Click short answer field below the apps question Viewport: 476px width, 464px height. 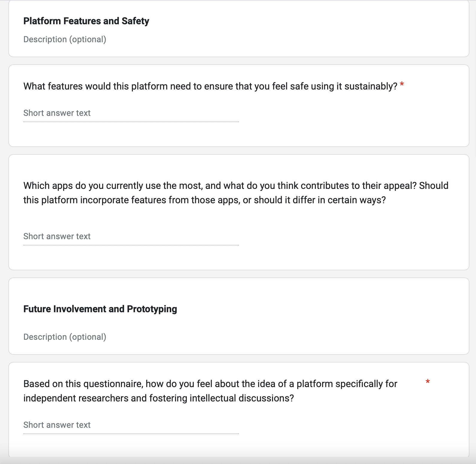[131, 236]
